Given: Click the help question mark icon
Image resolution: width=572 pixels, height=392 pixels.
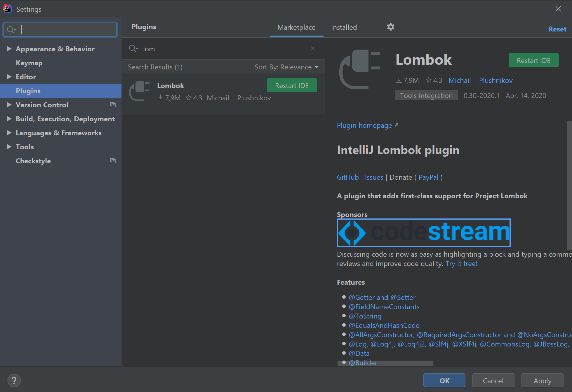Looking at the screenshot, I should click(x=14, y=380).
